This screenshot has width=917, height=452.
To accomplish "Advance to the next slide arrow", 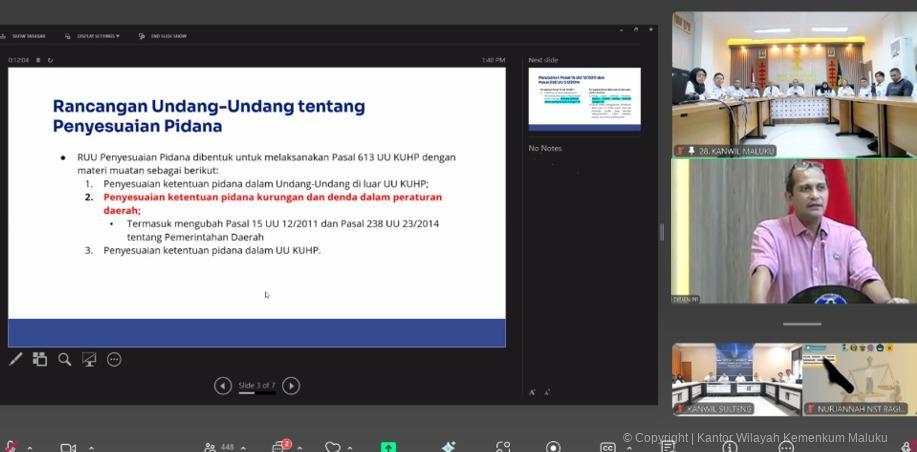I will point(291,386).
